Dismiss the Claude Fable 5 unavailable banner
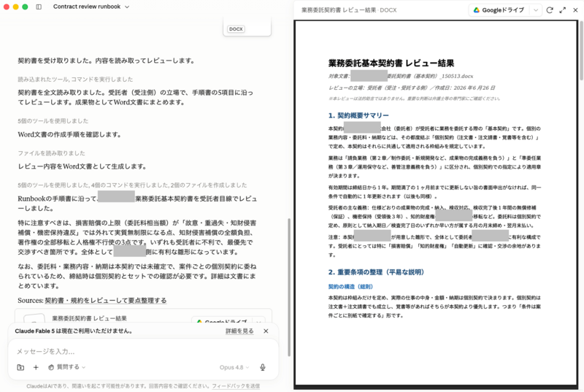This screenshot has width=584, height=392. click(x=266, y=331)
